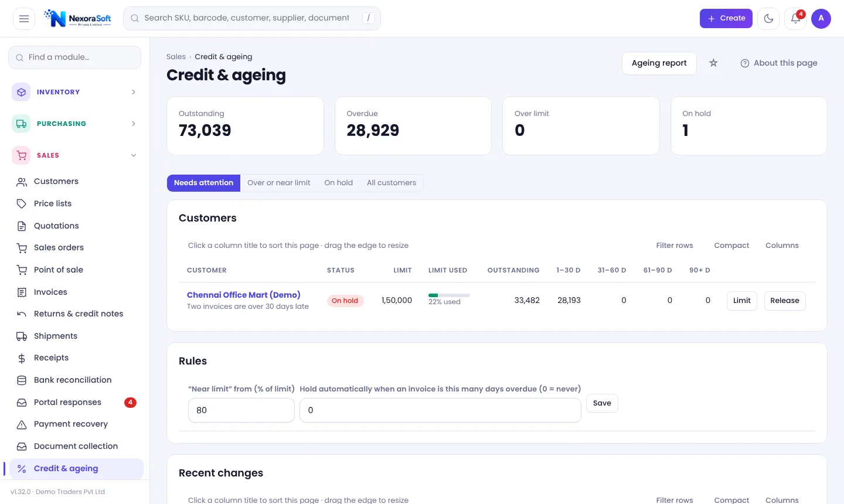Open Chennai Office Mart (Demo) link
The width and height of the screenshot is (844, 504).
click(x=244, y=295)
